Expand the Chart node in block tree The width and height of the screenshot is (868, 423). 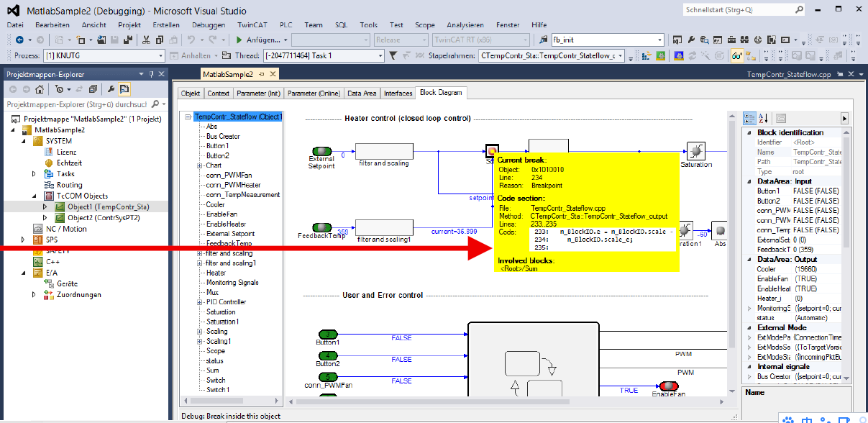[x=200, y=165]
